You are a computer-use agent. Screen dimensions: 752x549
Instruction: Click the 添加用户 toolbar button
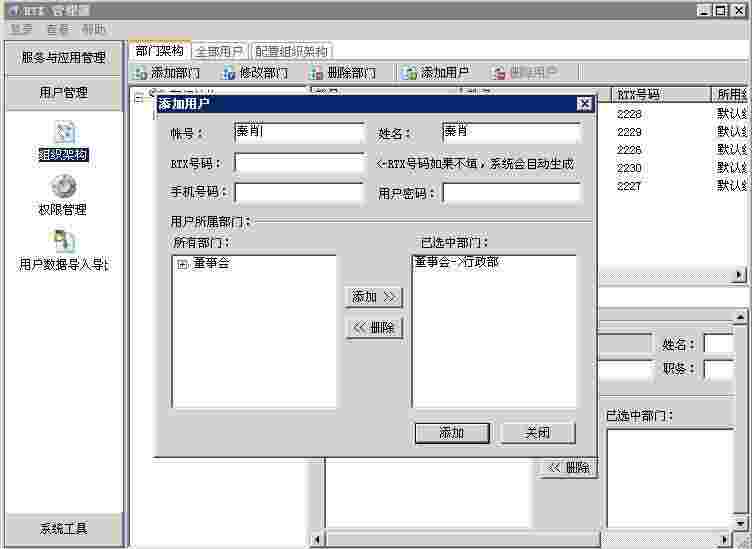coord(435,73)
